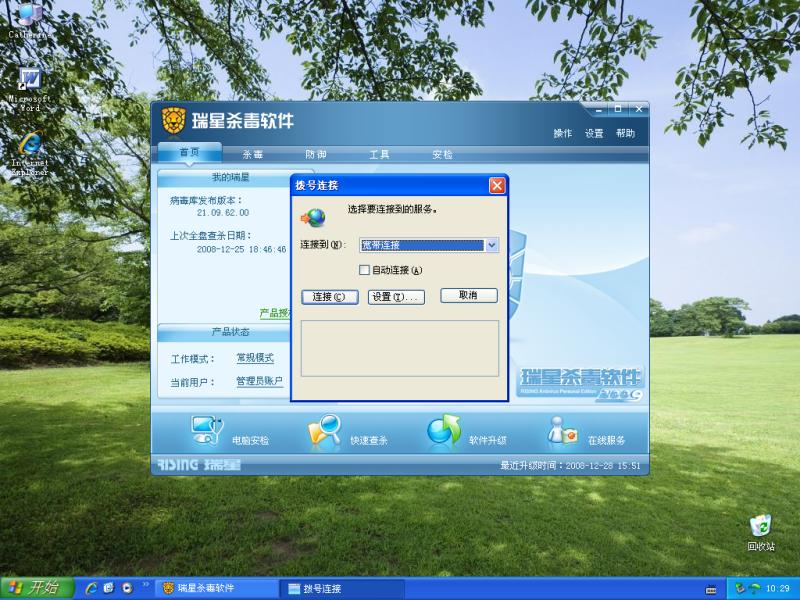The image size is (800, 600).
Task: Click the last scan date 2008-12-25 text
Action: pyautogui.click(x=241, y=249)
